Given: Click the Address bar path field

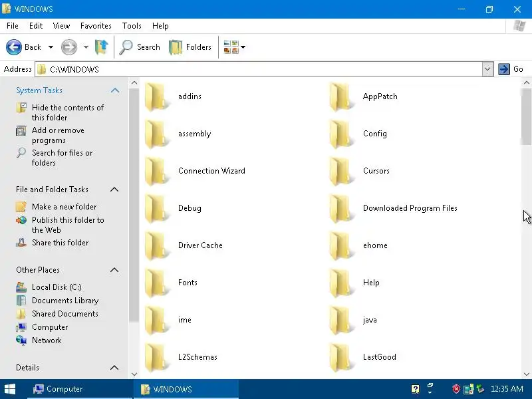Looking at the screenshot, I should (258, 69).
